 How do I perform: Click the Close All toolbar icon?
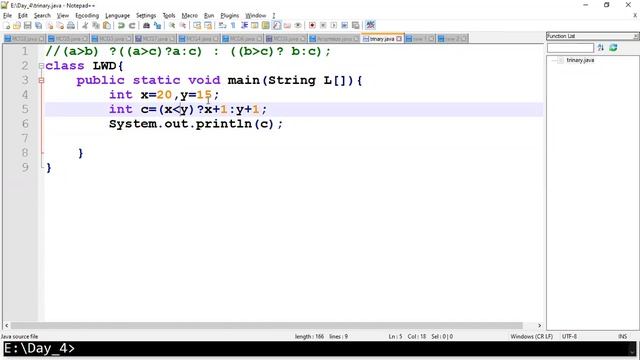pos(60,25)
